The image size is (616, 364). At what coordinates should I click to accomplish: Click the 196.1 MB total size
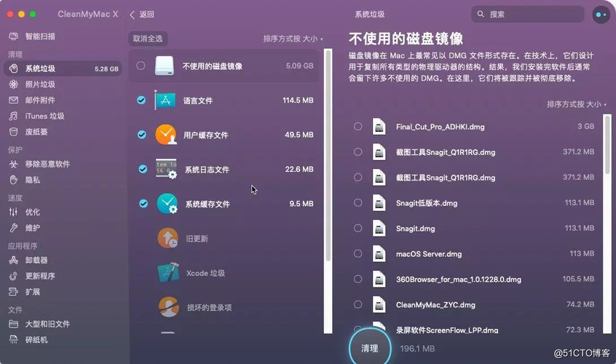click(417, 349)
